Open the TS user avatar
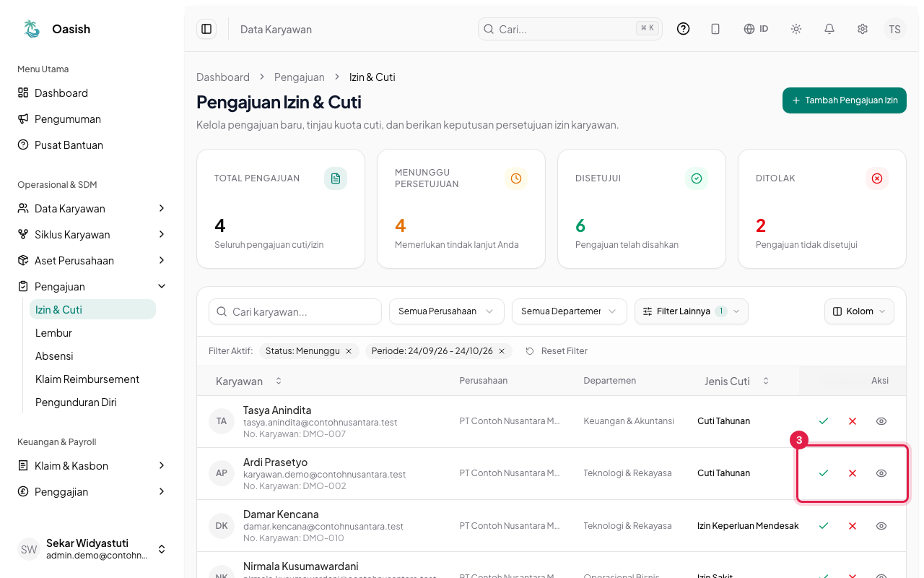This screenshot has width=924, height=578. [x=895, y=29]
